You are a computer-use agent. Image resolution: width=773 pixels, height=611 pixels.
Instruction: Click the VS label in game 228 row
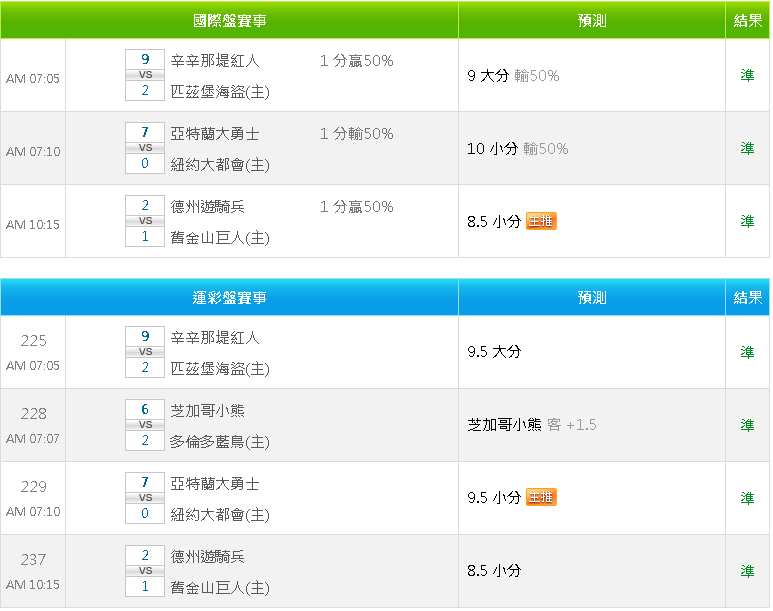pyautogui.click(x=145, y=425)
